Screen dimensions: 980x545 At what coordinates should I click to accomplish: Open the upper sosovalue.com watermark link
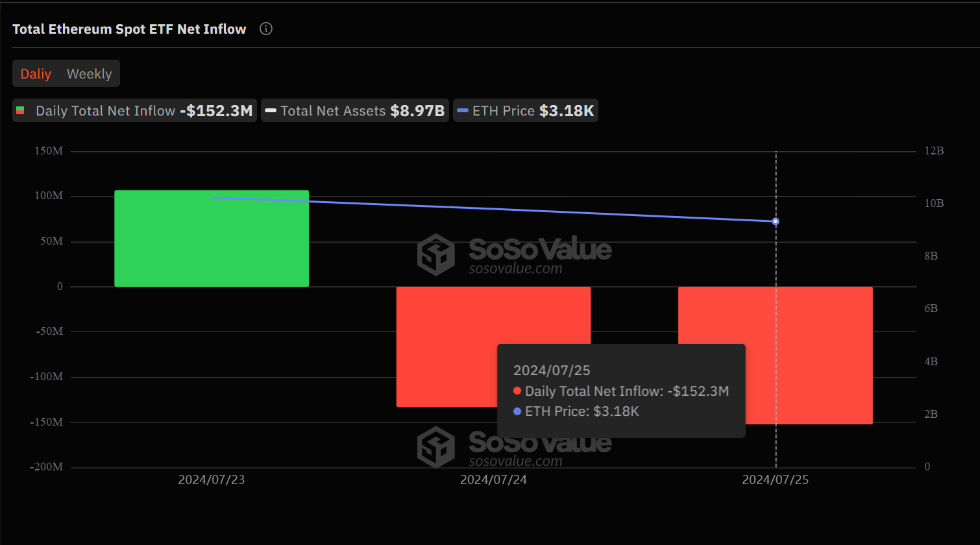515,269
